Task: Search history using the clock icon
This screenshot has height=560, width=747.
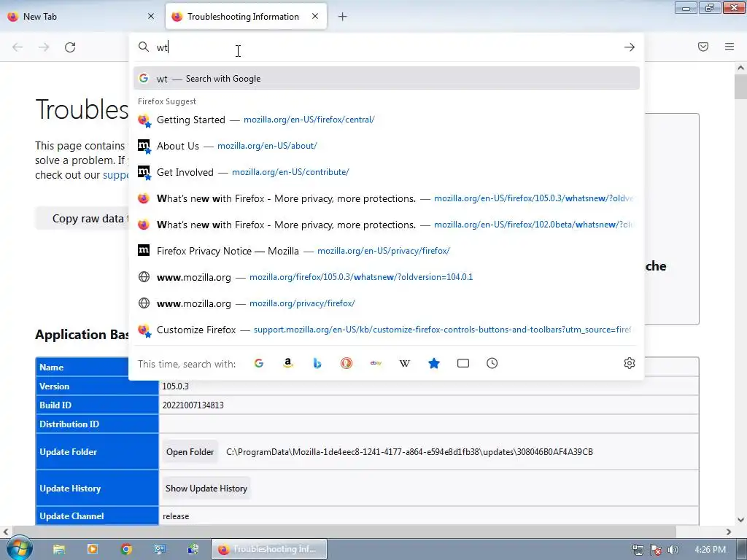Action: tap(492, 363)
